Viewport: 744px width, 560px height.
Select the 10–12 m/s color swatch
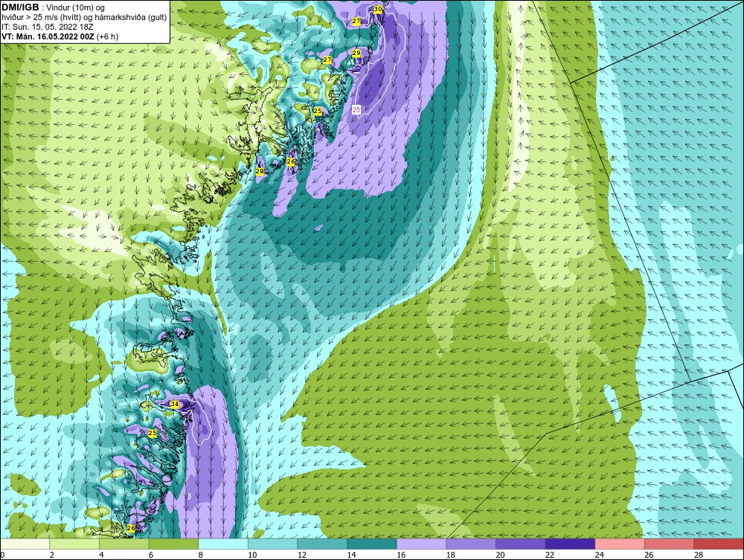[272, 544]
